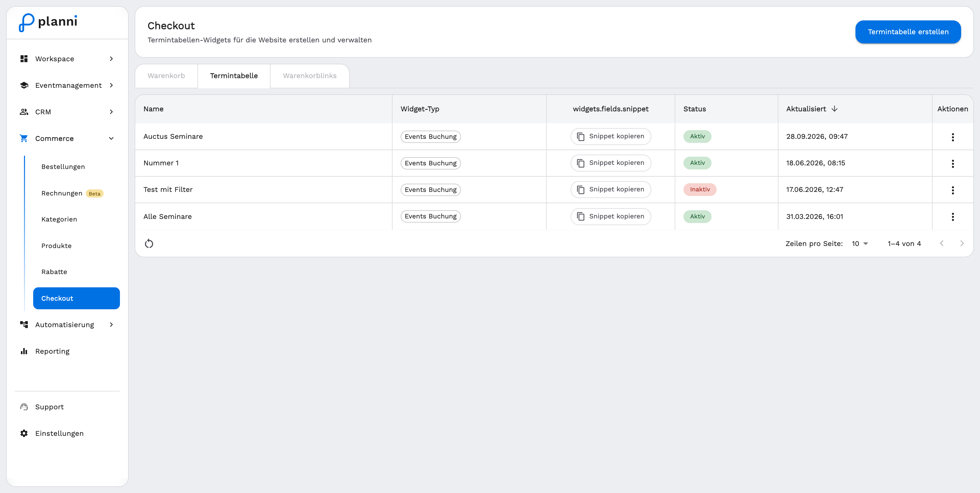
Task: Open Rabatte in sidebar
Action: 77,272
